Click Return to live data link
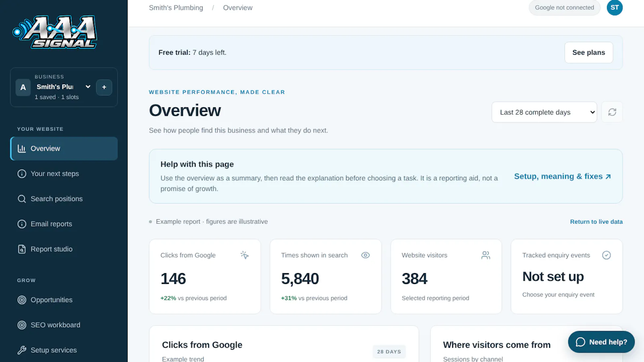Viewport: 644px width, 362px height. [596, 222]
